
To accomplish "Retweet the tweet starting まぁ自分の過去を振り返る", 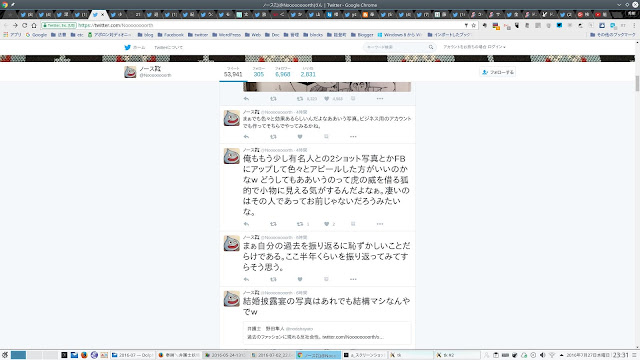I will pos(273,279).
